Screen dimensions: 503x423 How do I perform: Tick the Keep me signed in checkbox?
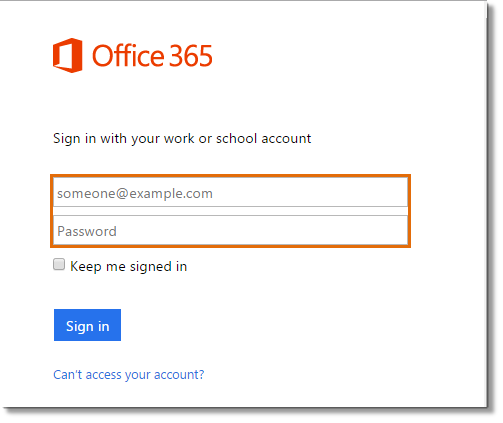coord(59,264)
